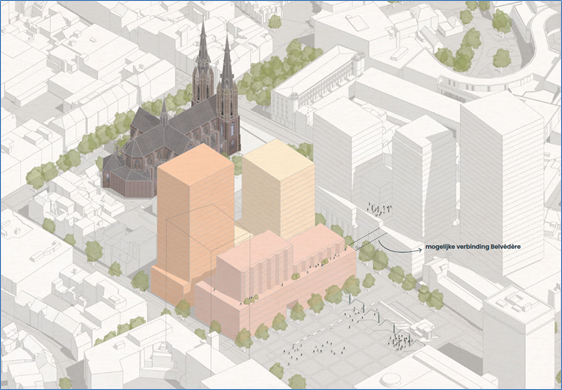Click the white high-rise in the bottom right corner
Image resolution: width=562 pixels, height=390 pixels.
[520, 341]
